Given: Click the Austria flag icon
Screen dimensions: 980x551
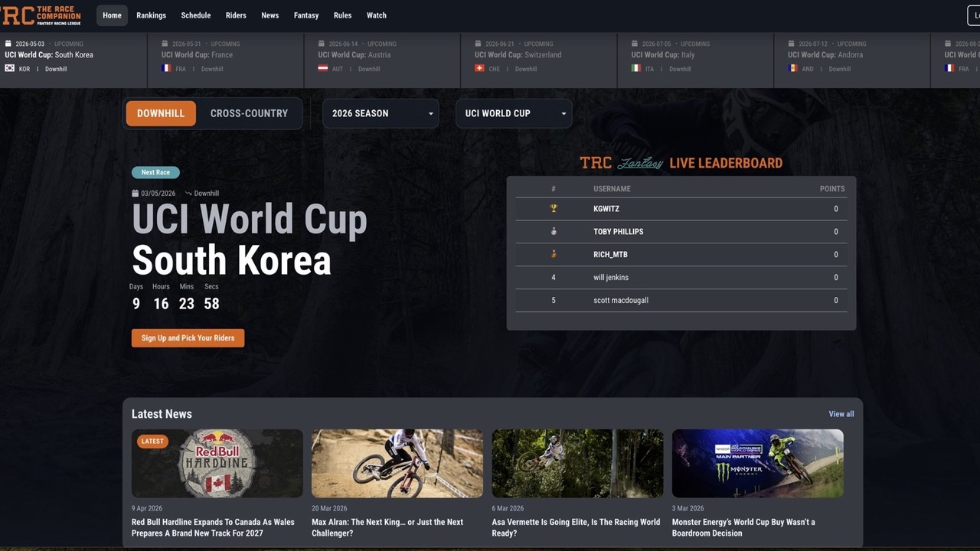Looking at the screenshot, I should (323, 69).
